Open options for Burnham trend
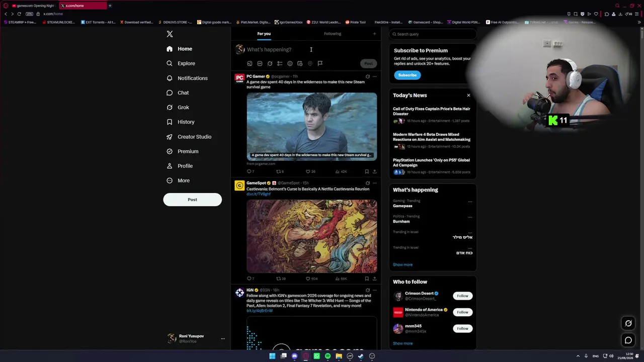 pyautogui.click(x=470, y=217)
